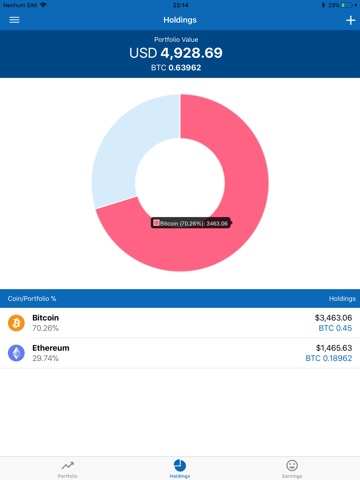Tap the Portfolio Value label
Image resolution: width=360 pixels, height=480 pixels.
click(x=176, y=40)
